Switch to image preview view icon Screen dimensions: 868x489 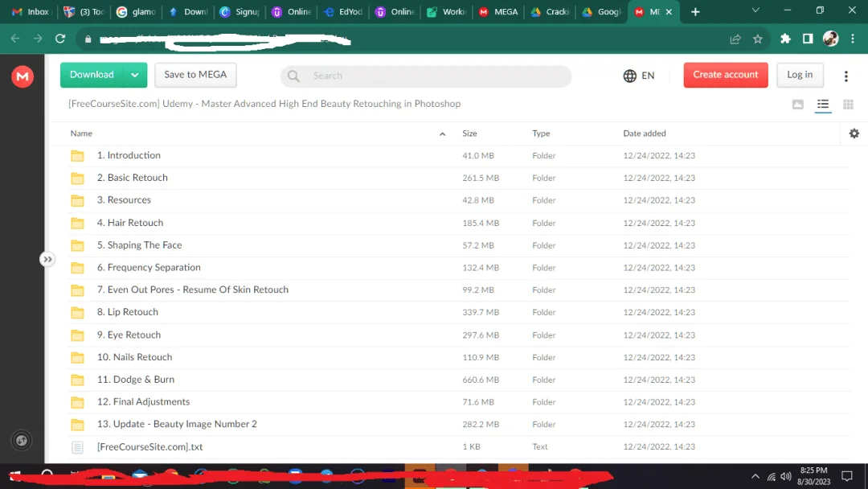pos(798,104)
